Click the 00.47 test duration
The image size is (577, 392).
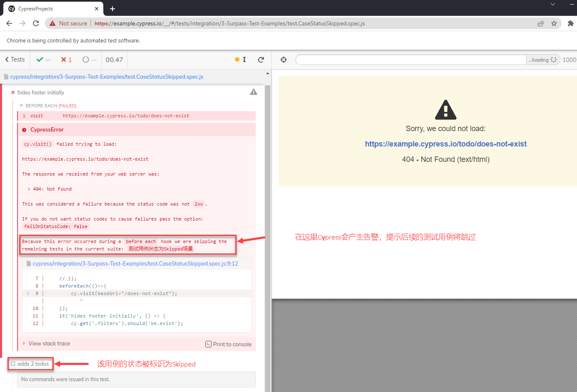tap(114, 60)
